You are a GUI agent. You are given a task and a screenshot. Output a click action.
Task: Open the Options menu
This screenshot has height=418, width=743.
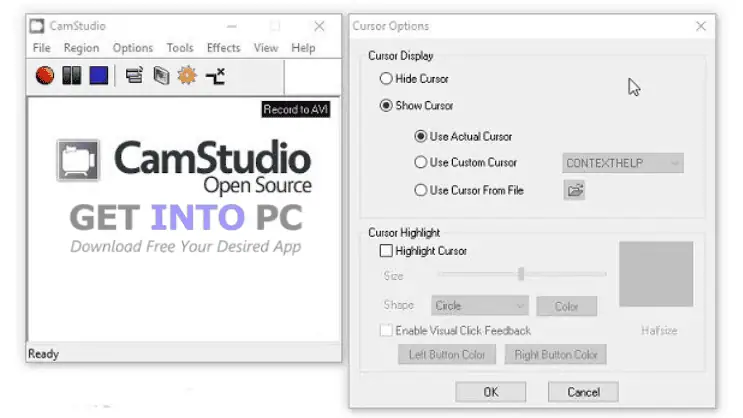[x=133, y=48]
